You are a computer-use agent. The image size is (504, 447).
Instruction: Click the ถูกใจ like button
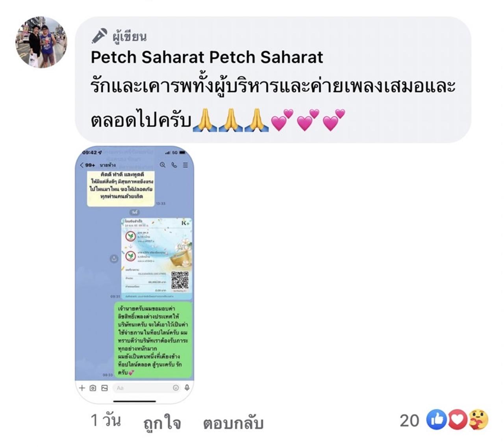(162, 423)
